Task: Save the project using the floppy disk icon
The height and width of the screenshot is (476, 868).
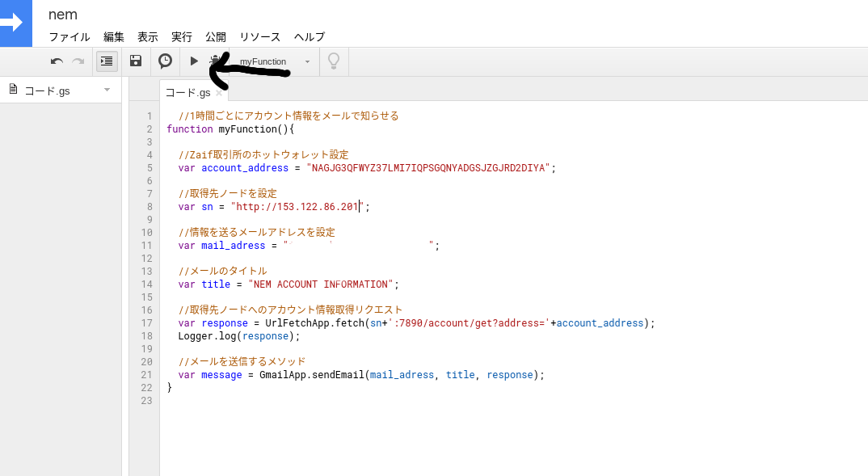Action: click(136, 61)
